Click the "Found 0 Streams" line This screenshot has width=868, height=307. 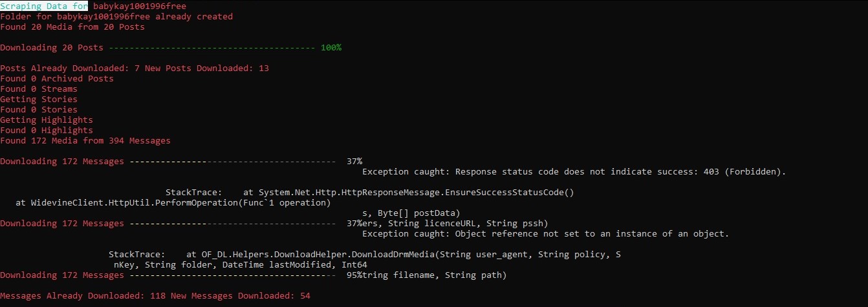click(x=39, y=89)
